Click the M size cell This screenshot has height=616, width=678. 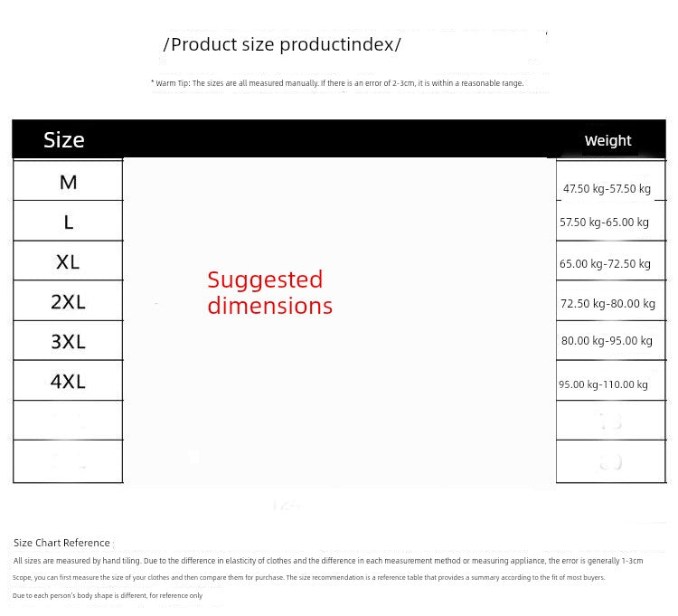[68, 182]
